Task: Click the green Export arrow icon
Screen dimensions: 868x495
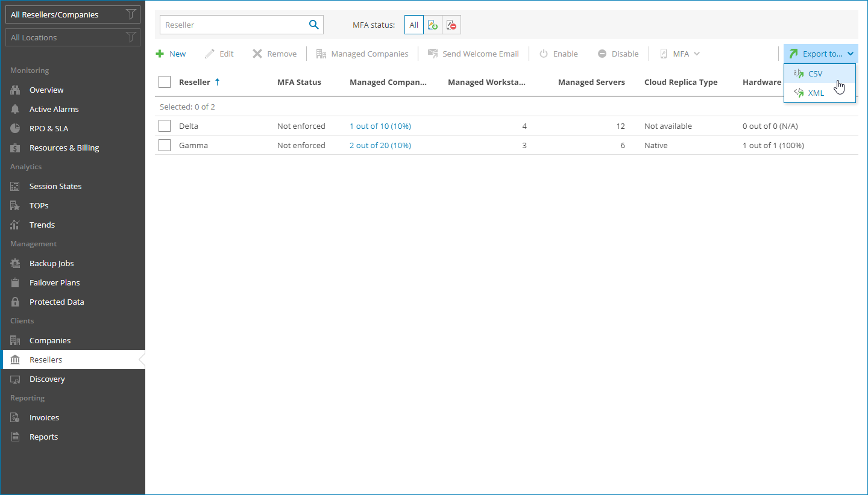Action: [793, 54]
